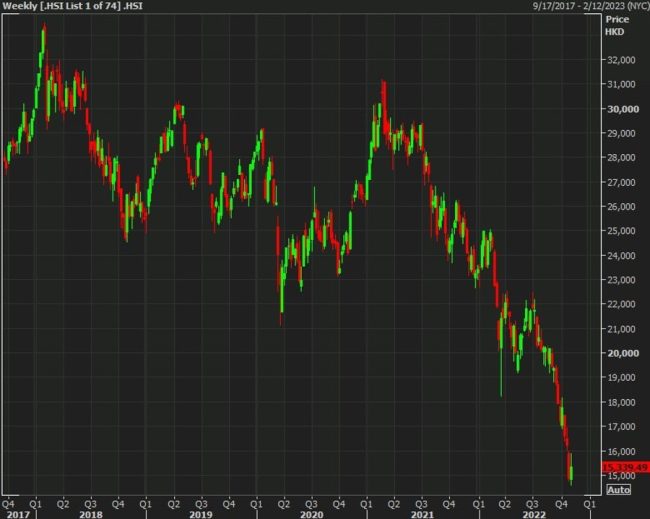Click the 2022 year label on time axis
650x519 pixels.
point(534,514)
